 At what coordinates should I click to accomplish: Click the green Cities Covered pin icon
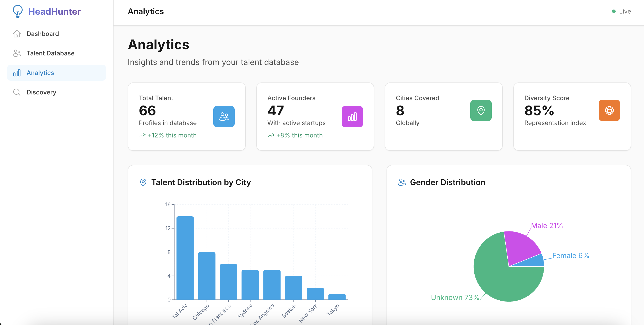tap(481, 110)
